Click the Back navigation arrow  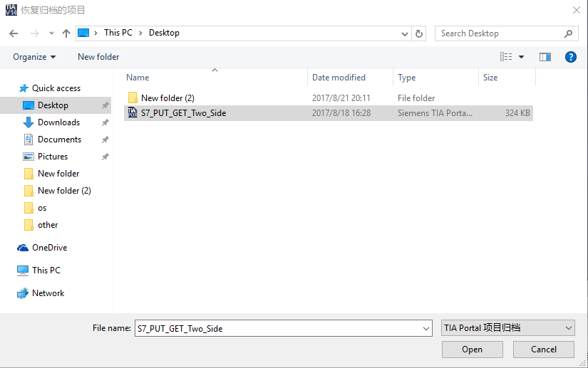point(14,33)
